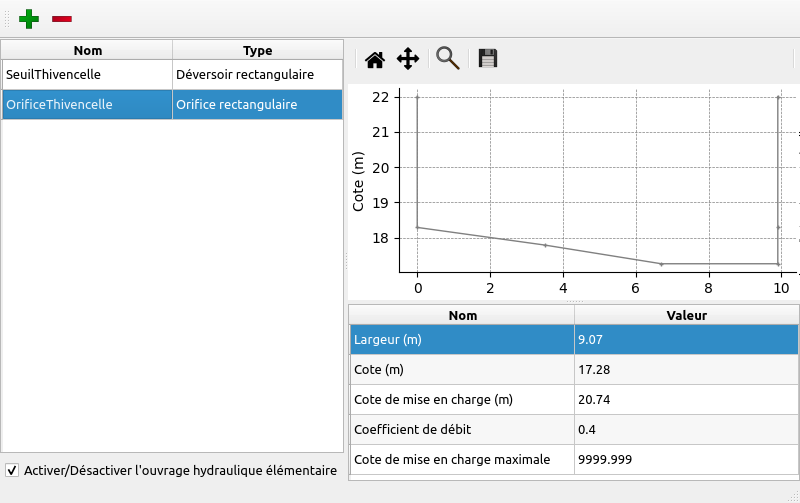Click the Cote de mise en charge value 20.74

click(x=686, y=400)
